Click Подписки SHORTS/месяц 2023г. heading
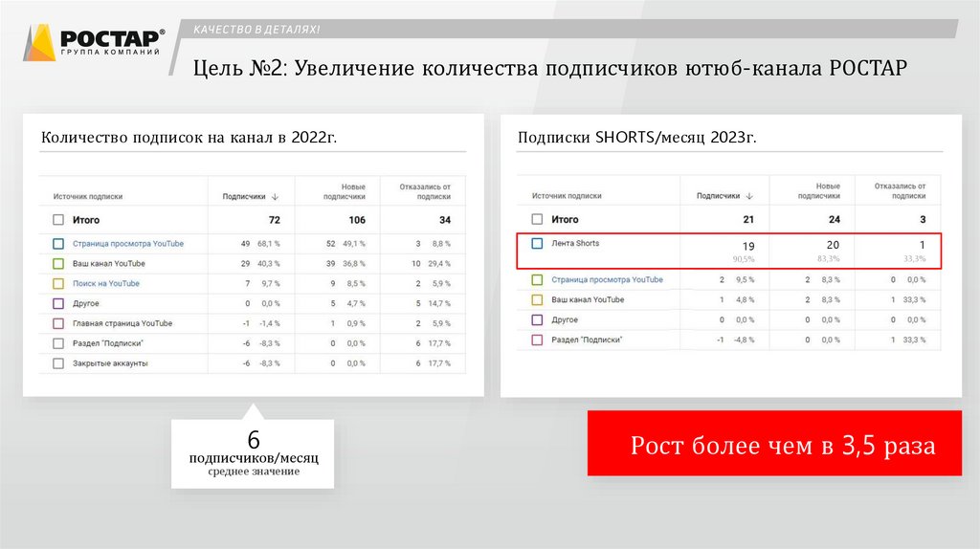 636,138
